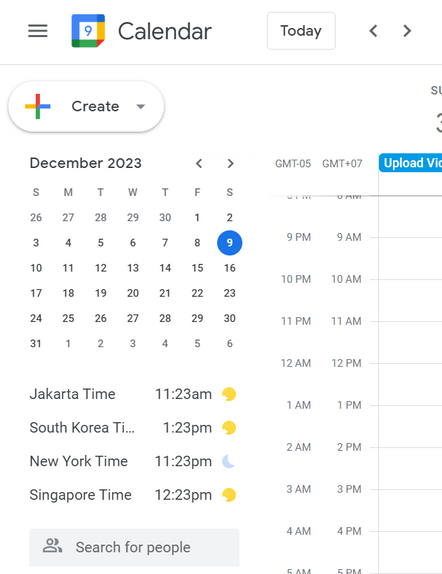Click the GMT+07 time zone label
The image size is (442, 574).
[342, 163]
